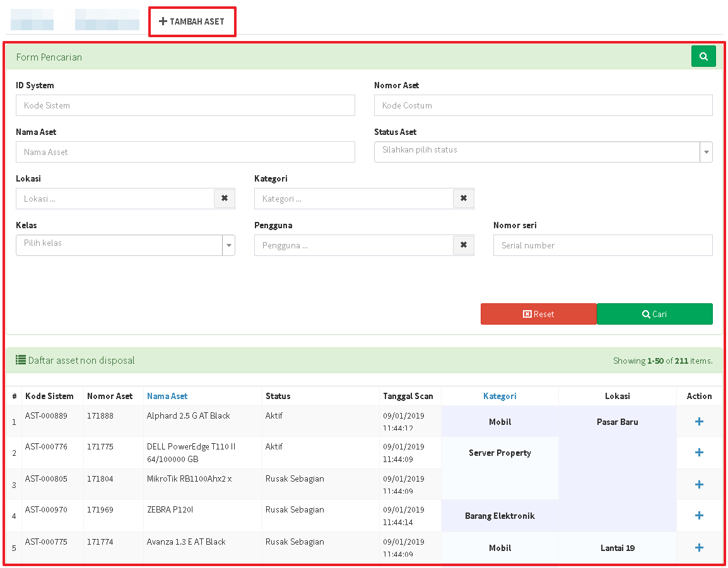Expand the Kelas dropdown arrow
The image size is (728, 568).
click(228, 245)
